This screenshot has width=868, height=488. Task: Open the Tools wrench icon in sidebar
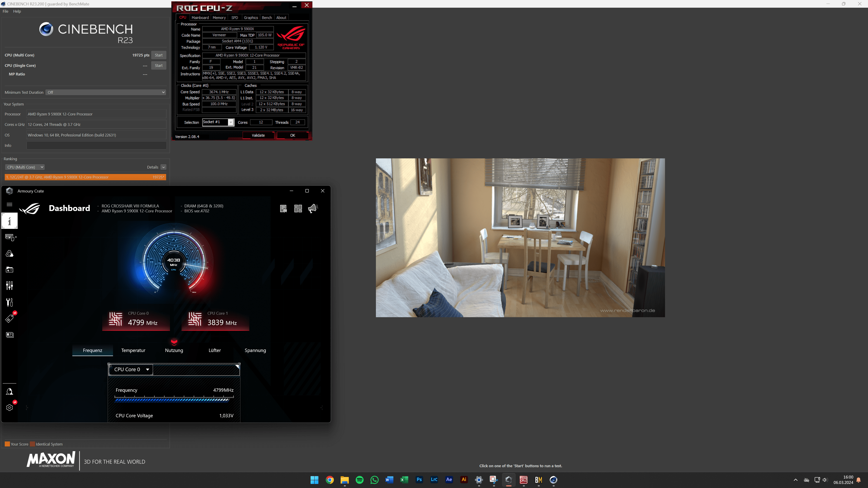click(x=9, y=302)
